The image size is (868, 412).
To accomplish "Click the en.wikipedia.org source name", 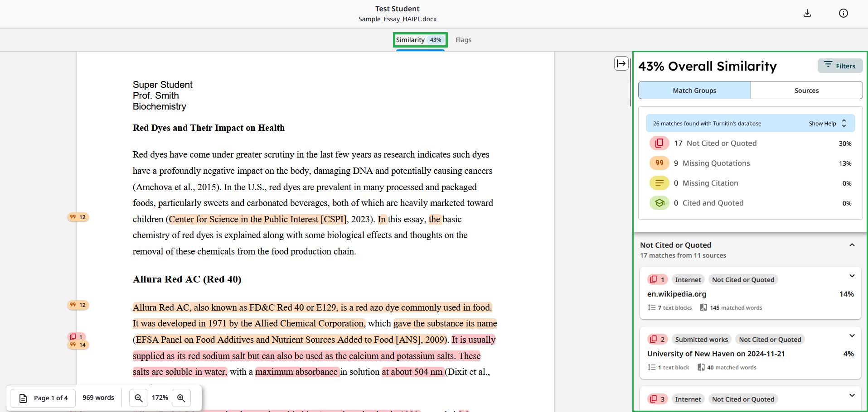I will pos(677,294).
